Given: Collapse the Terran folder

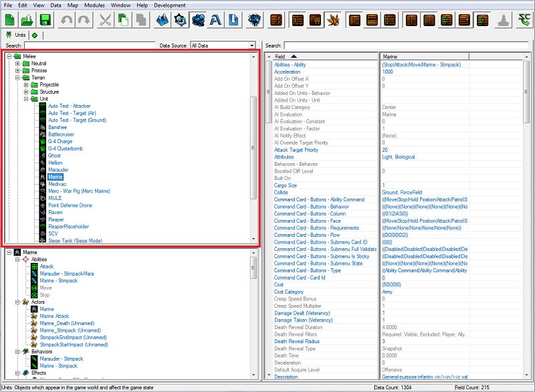Looking at the screenshot, I should [17, 78].
